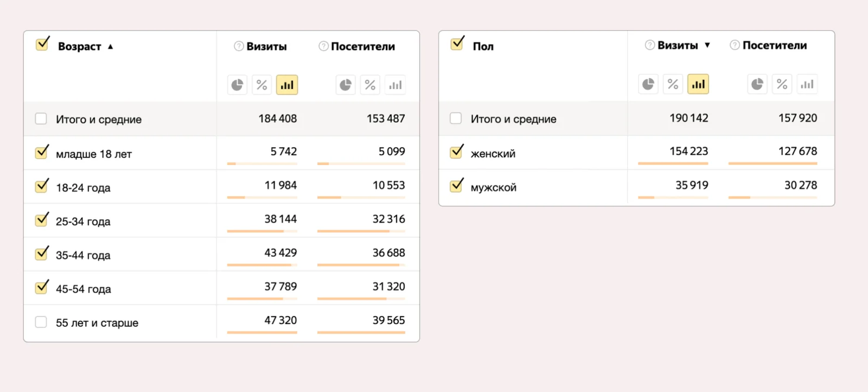This screenshot has width=868, height=392.
Task: Select the 43 429 visits cell
Action: (x=280, y=252)
